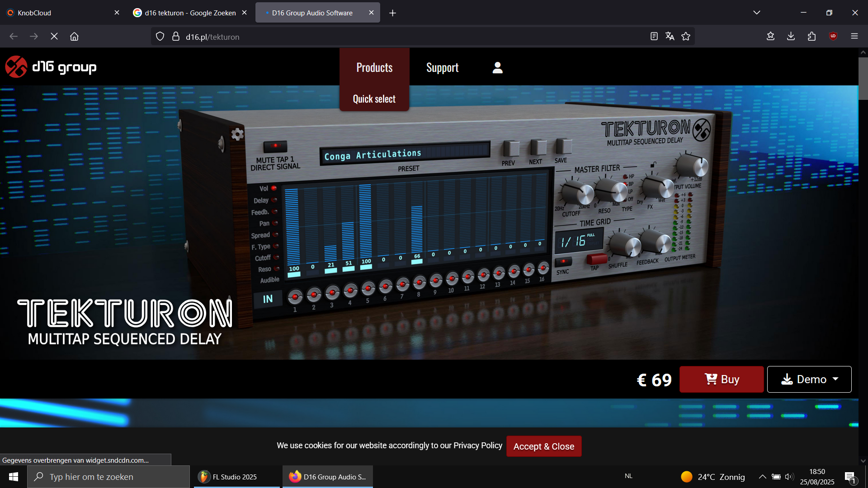Open the Products menu

pyautogui.click(x=374, y=67)
